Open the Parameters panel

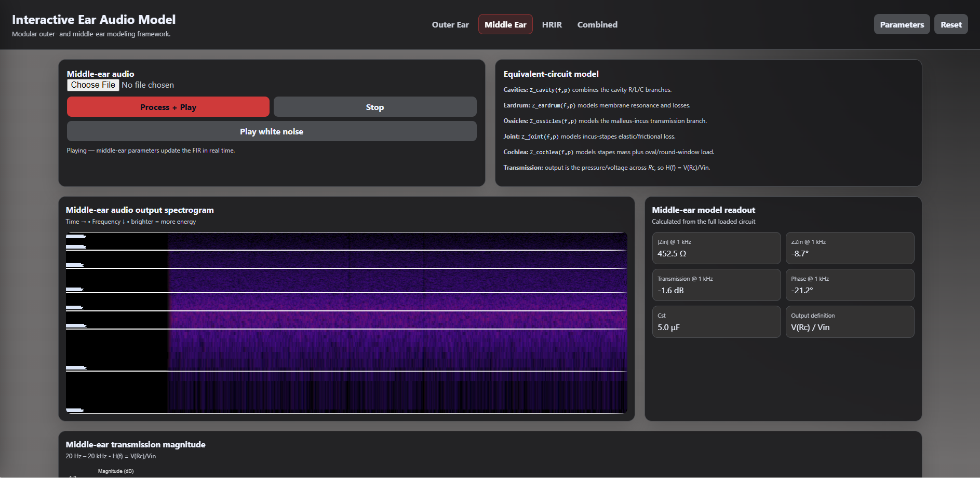coord(902,24)
